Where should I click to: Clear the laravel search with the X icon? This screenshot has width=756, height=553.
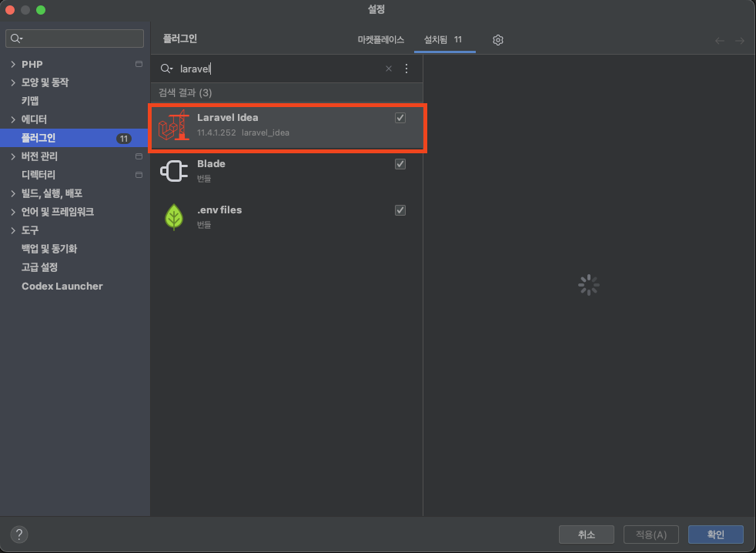(x=389, y=69)
